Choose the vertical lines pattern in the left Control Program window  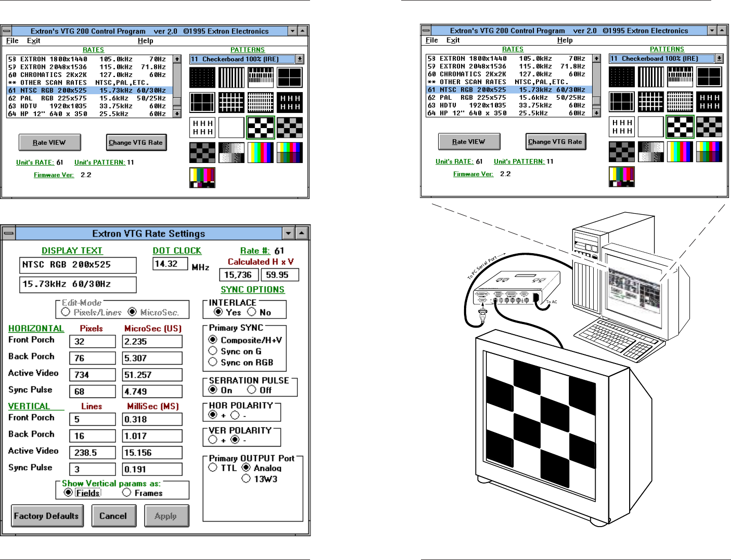tap(231, 78)
